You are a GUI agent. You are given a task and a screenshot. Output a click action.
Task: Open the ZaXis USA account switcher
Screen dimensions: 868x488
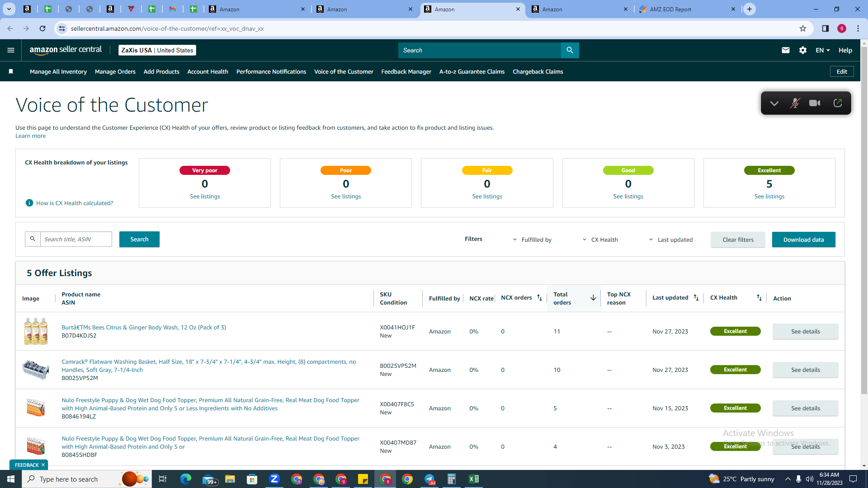coord(157,50)
